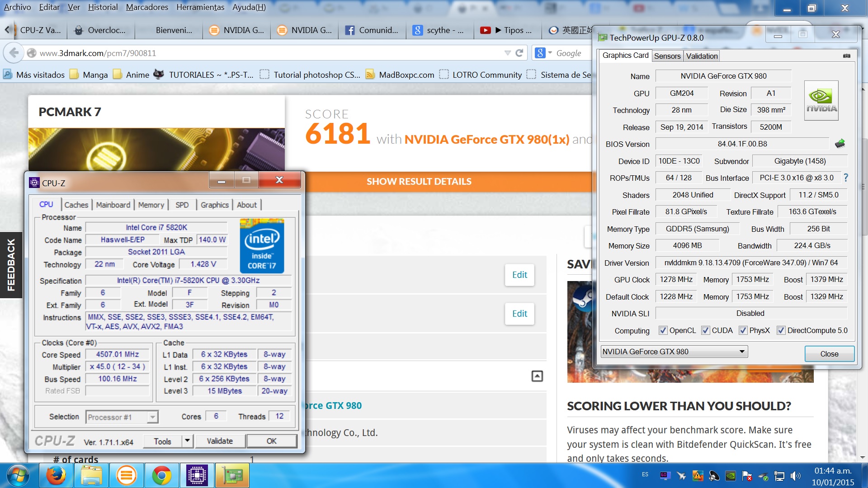Open the Herramientas menu

pyautogui.click(x=200, y=7)
